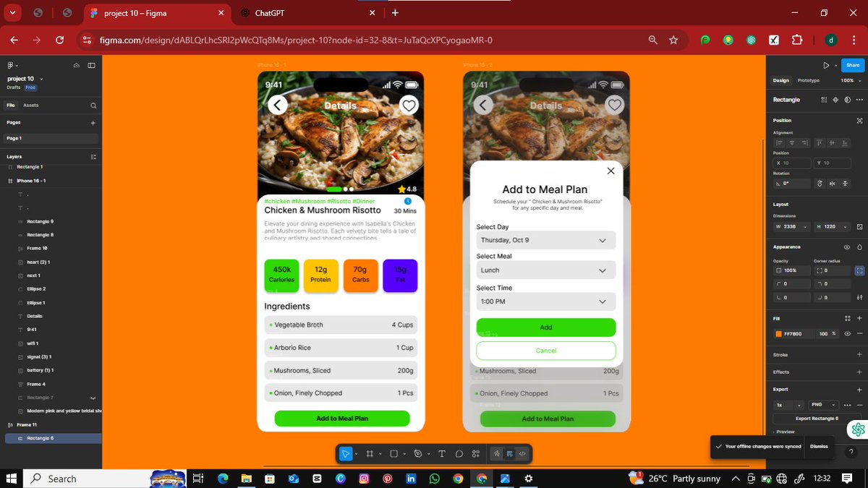Select the Frame tool in bottom toolbar
Image resolution: width=868 pixels, height=488 pixels.
coord(370,454)
